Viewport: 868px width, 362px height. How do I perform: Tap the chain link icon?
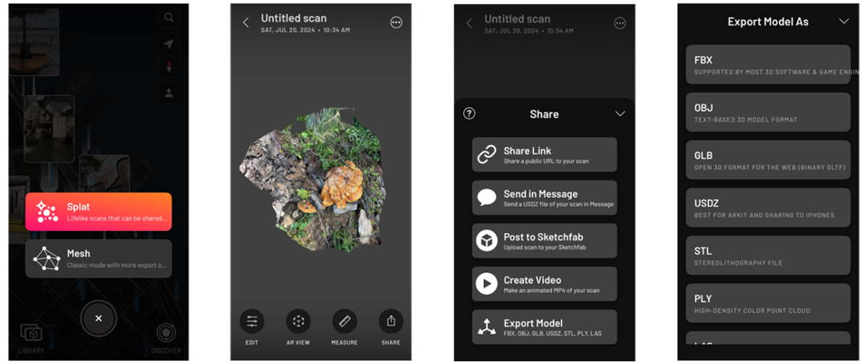point(486,155)
